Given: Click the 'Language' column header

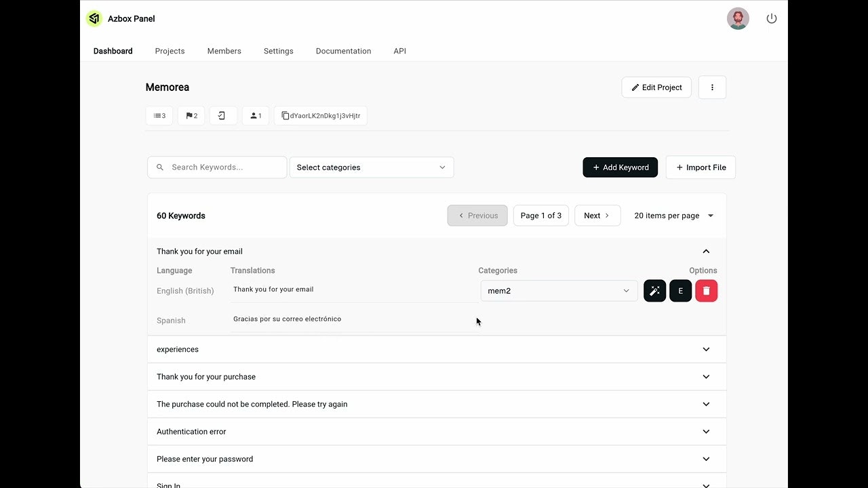Looking at the screenshot, I should click(174, 270).
